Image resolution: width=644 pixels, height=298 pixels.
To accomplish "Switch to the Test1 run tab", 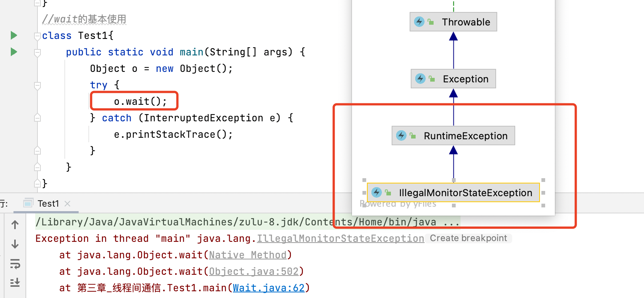I will click(48, 204).
